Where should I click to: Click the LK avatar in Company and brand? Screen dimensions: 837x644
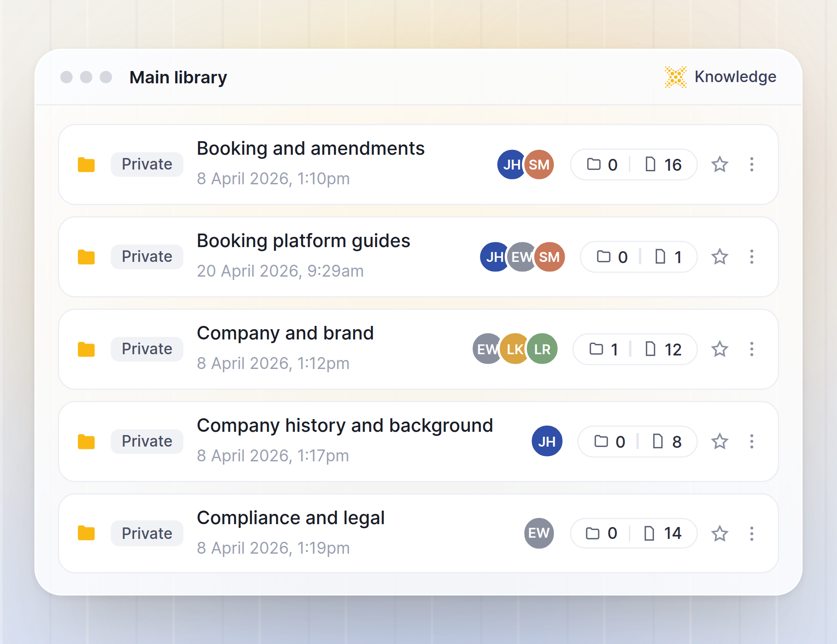click(x=515, y=349)
